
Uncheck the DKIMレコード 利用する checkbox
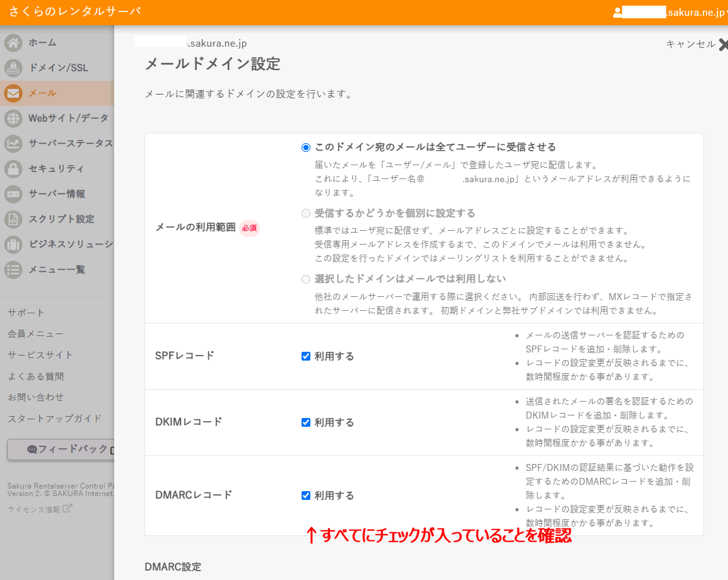(306, 422)
